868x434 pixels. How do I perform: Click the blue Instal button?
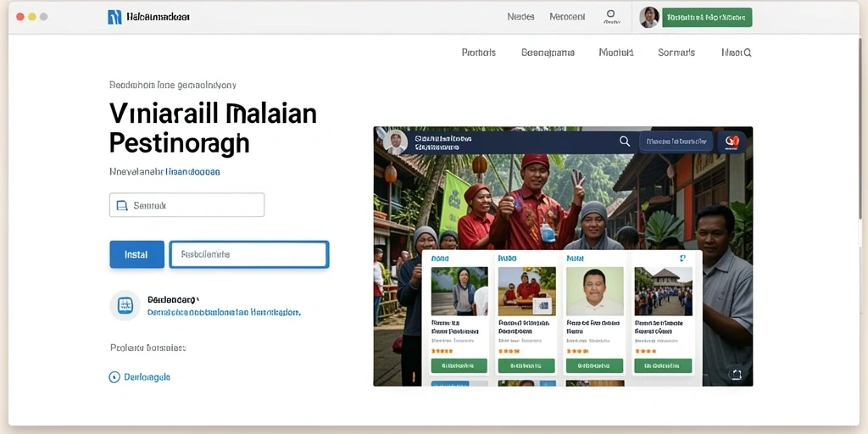click(136, 254)
